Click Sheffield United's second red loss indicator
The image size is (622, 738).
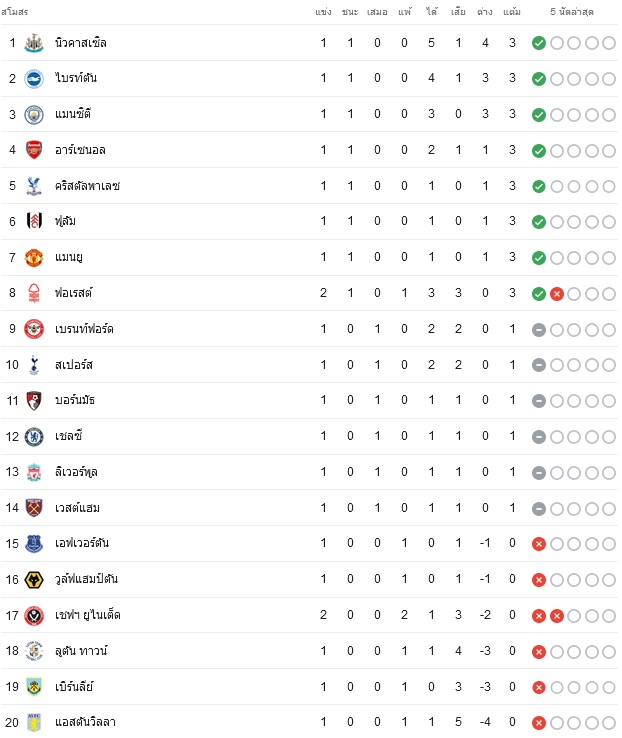(557, 616)
